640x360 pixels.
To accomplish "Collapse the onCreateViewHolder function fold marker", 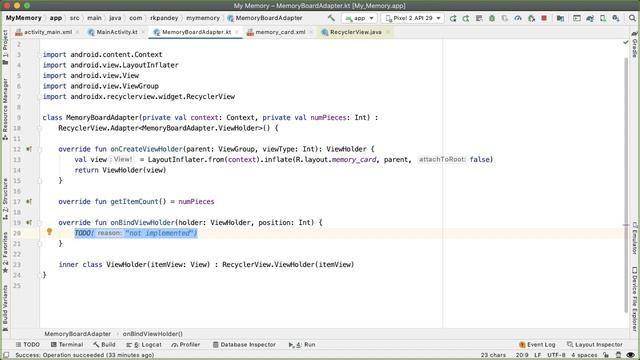I will tap(40, 149).
